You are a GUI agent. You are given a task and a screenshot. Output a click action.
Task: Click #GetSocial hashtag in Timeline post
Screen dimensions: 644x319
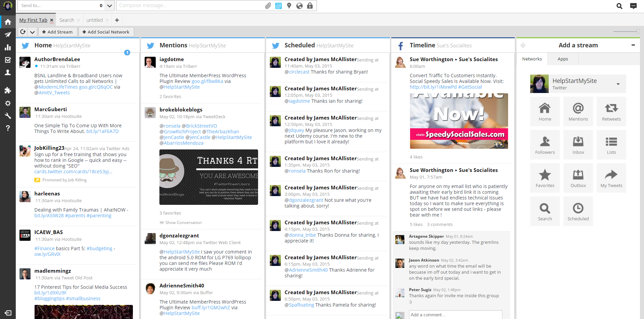(x=470, y=87)
